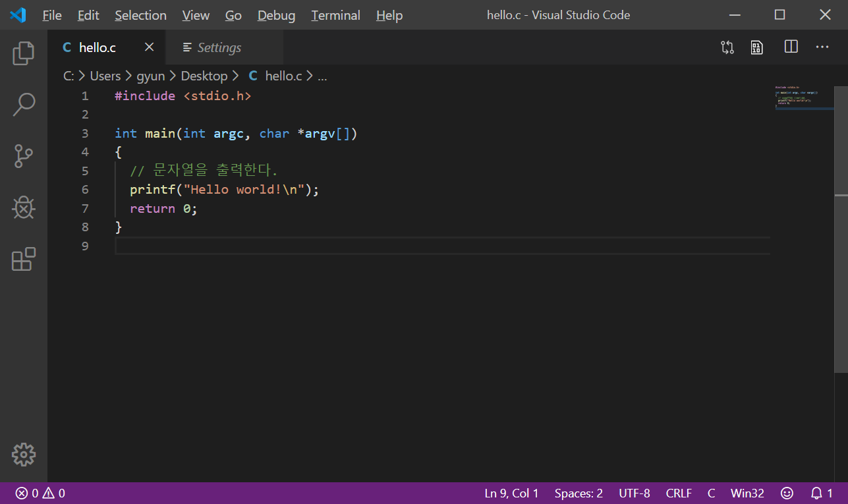
Task: Open the File menu
Action: (x=52, y=15)
